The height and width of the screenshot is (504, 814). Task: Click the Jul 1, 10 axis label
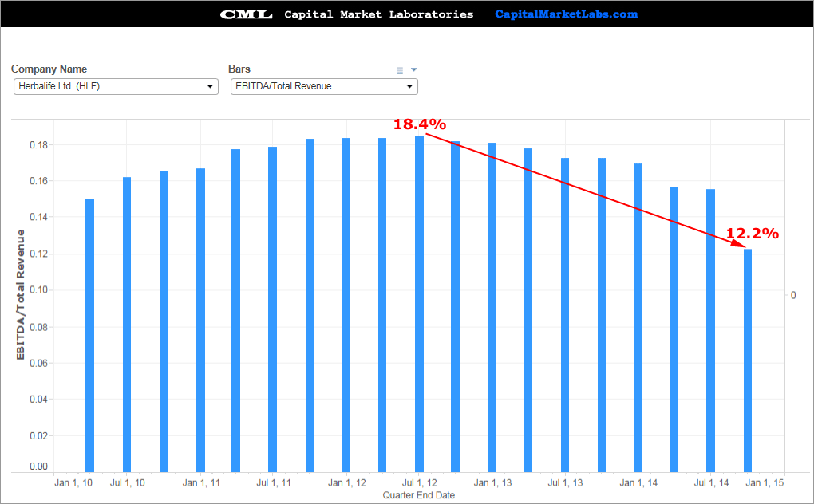(127, 482)
